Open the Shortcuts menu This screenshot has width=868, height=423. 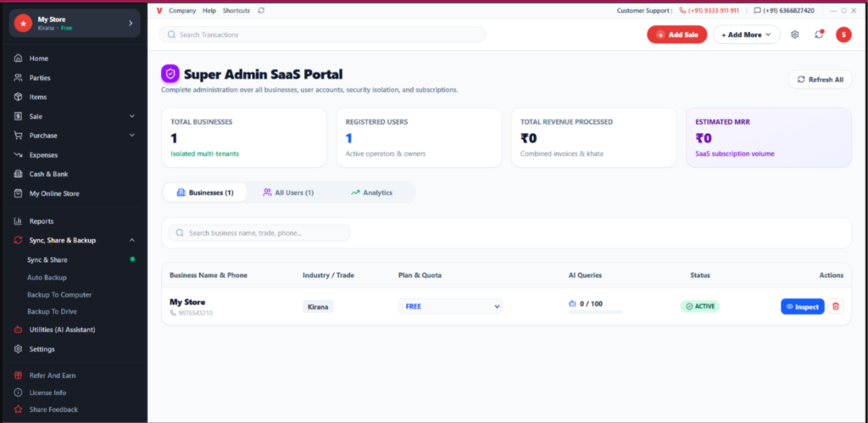pos(236,10)
